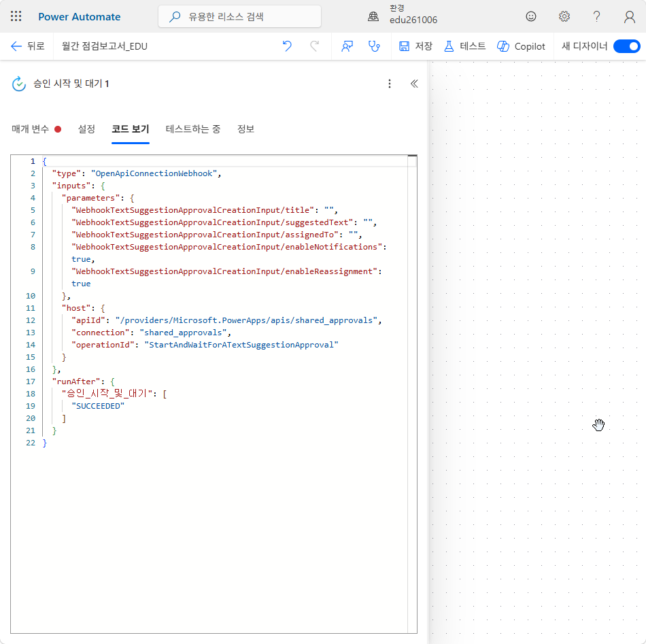Open the flow checker stethoscope icon
Image resolution: width=646 pixels, height=644 pixels.
coord(374,46)
